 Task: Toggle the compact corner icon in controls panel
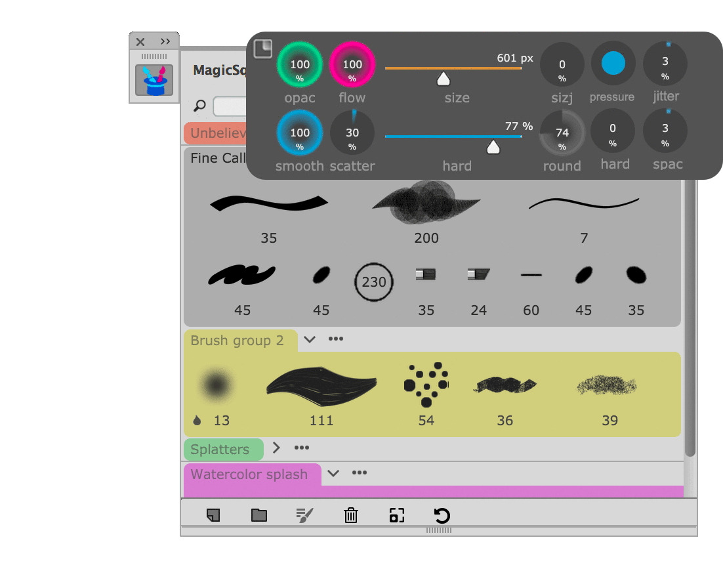click(x=262, y=49)
